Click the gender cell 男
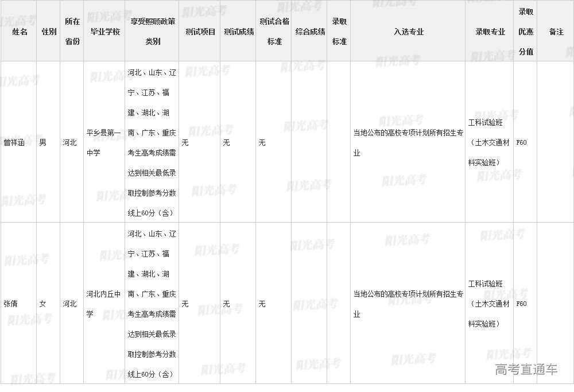Viewport: 574px width, 392px height. pos(43,142)
